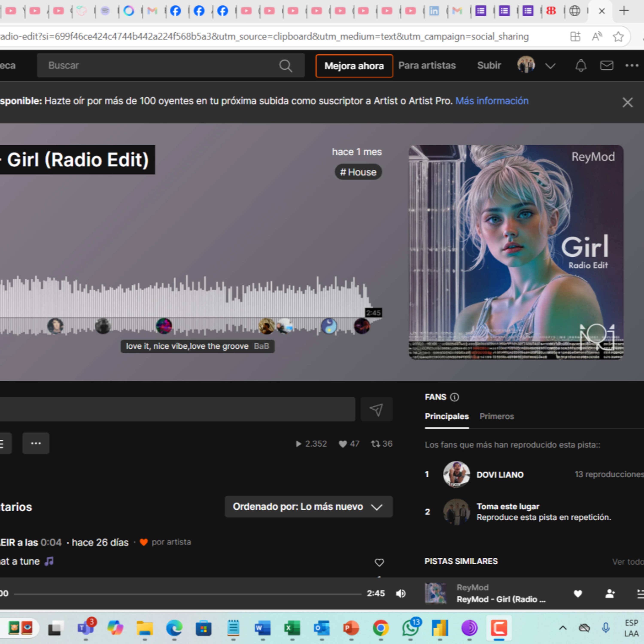This screenshot has width=644, height=644.
Task: Select the Primeros fans tab
Action: (497, 416)
